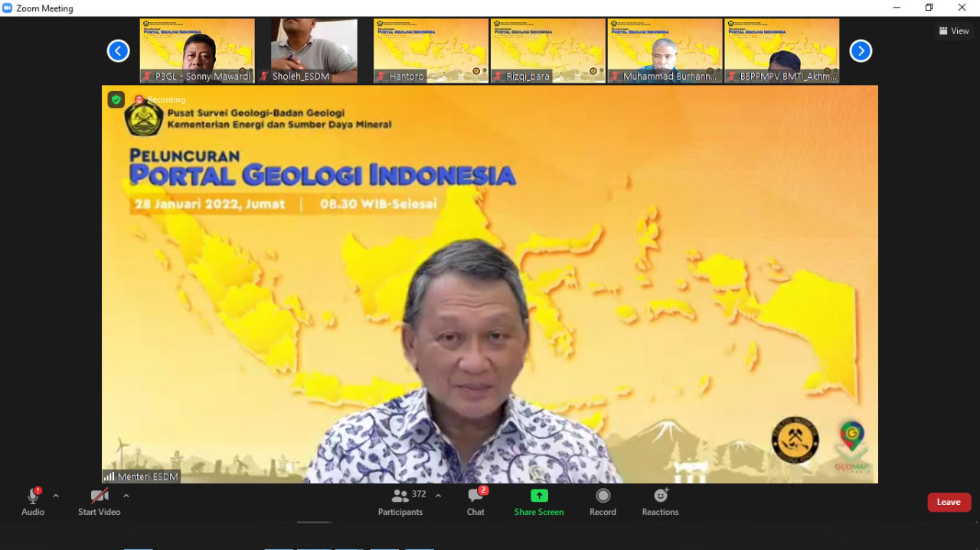The image size is (980, 550).
Task: Open the View options in the top-right corner
Action: [x=953, y=31]
